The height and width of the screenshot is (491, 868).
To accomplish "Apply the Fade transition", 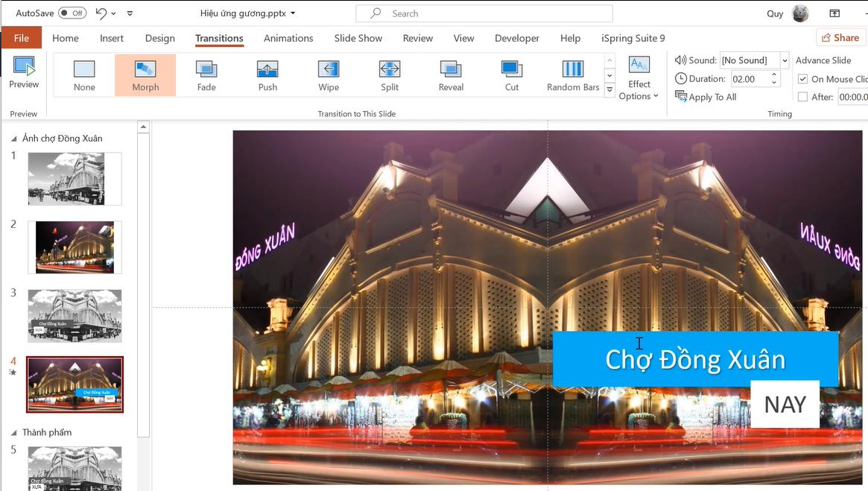I will click(x=206, y=75).
